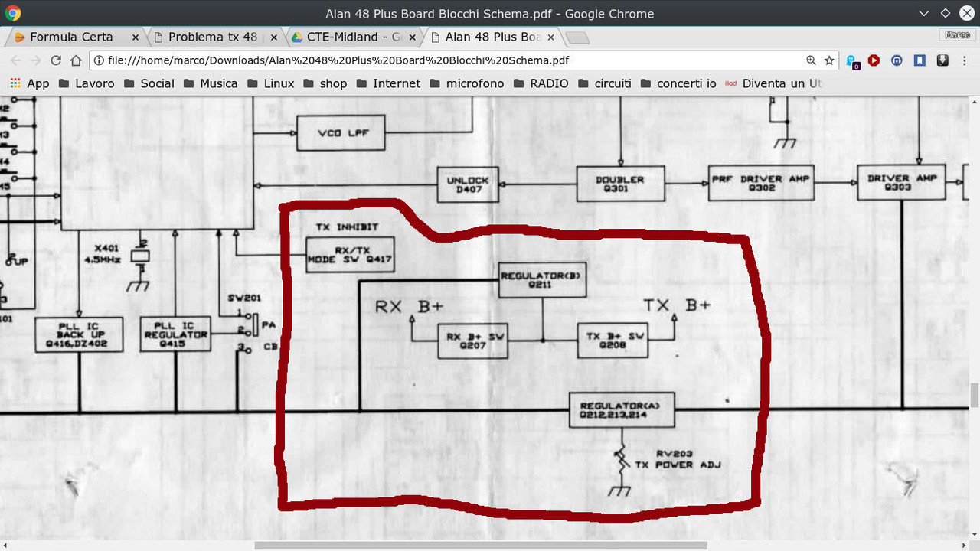Image resolution: width=980 pixels, height=551 pixels.
Task: Open the Social bookmarks folder
Action: (x=149, y=83)
